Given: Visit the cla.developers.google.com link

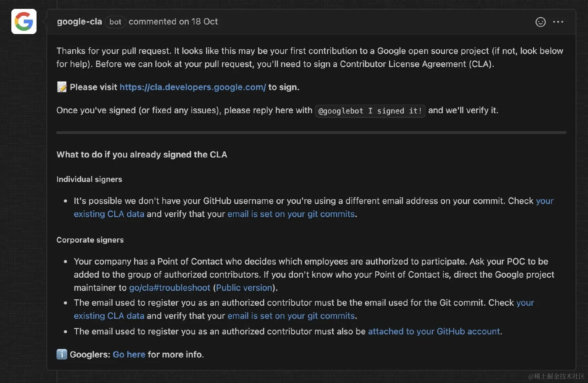Looking at the screenshot, I should (x=193, y=87).
